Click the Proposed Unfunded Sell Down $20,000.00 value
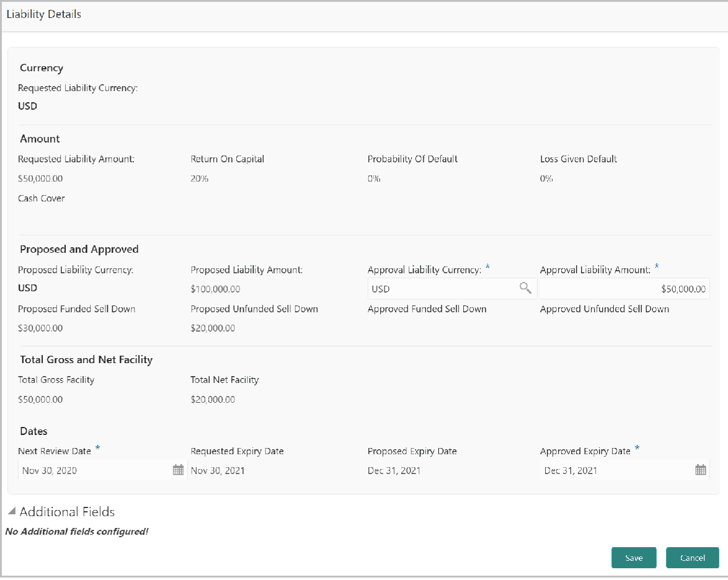728x580 pixels. pos(213,328)
